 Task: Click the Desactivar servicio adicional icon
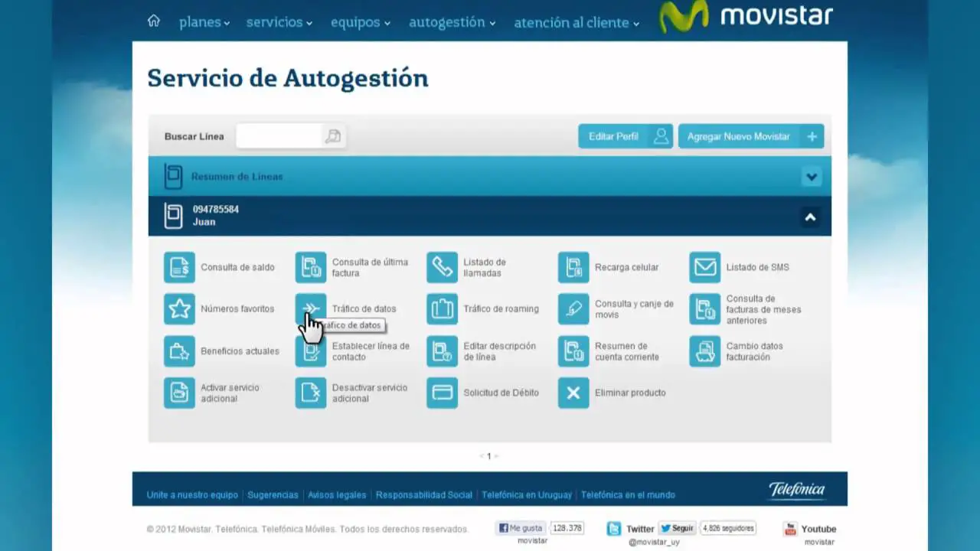pos(311,393)
